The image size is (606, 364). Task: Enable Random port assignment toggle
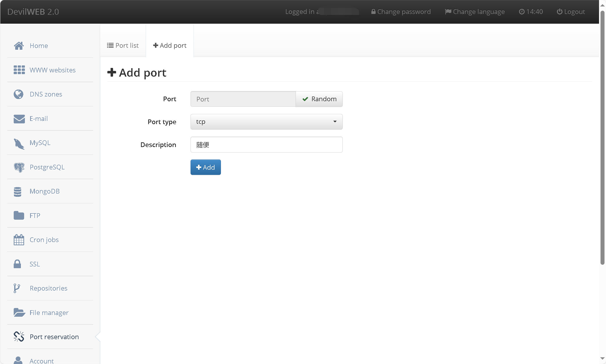(320, 99)
